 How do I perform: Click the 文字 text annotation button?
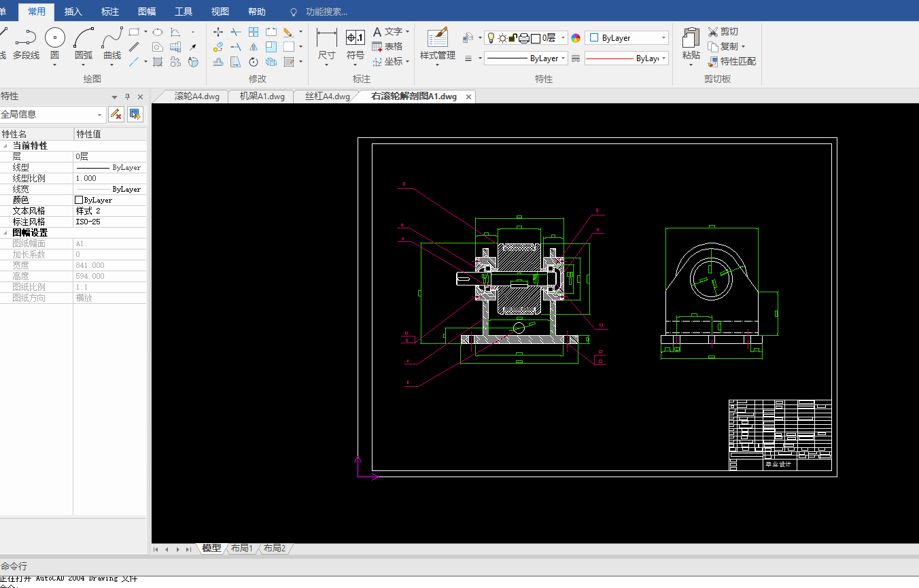[x=386, y=32]
